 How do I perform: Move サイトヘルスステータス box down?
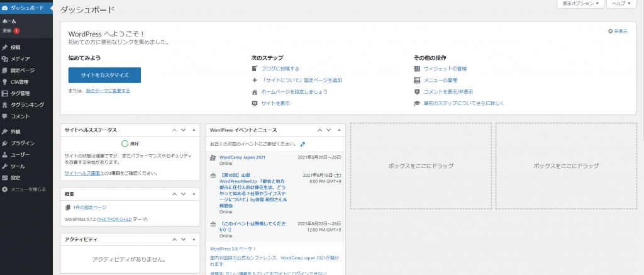(184, 130)
